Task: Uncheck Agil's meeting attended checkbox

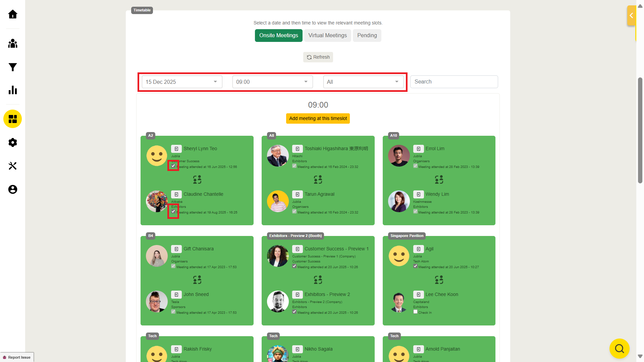Action: click(x=415, y=266)
